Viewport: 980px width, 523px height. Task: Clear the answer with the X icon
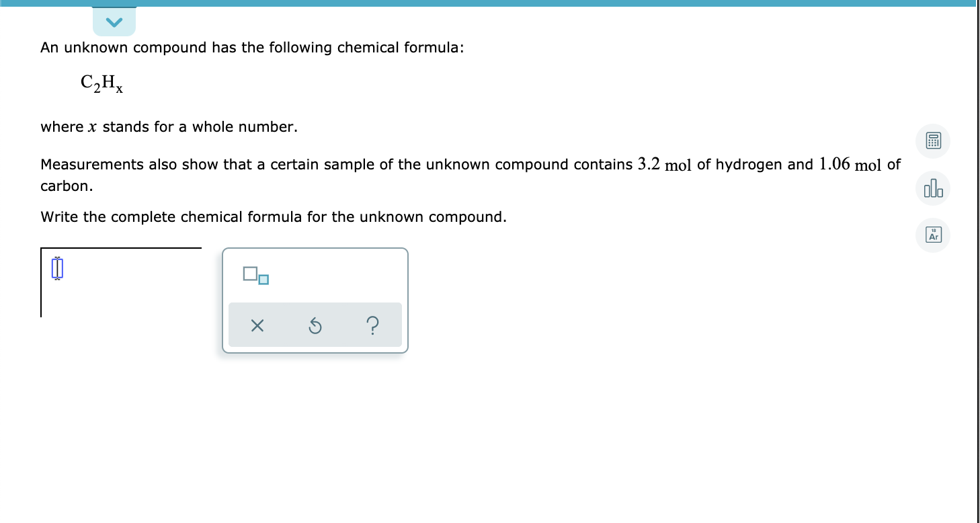pos(257,325)
